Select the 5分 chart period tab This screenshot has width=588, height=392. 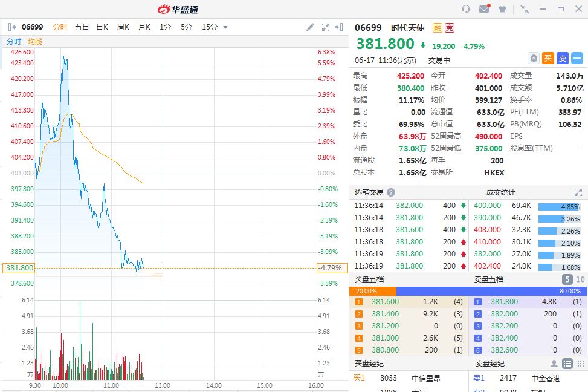tap(186, 27)
